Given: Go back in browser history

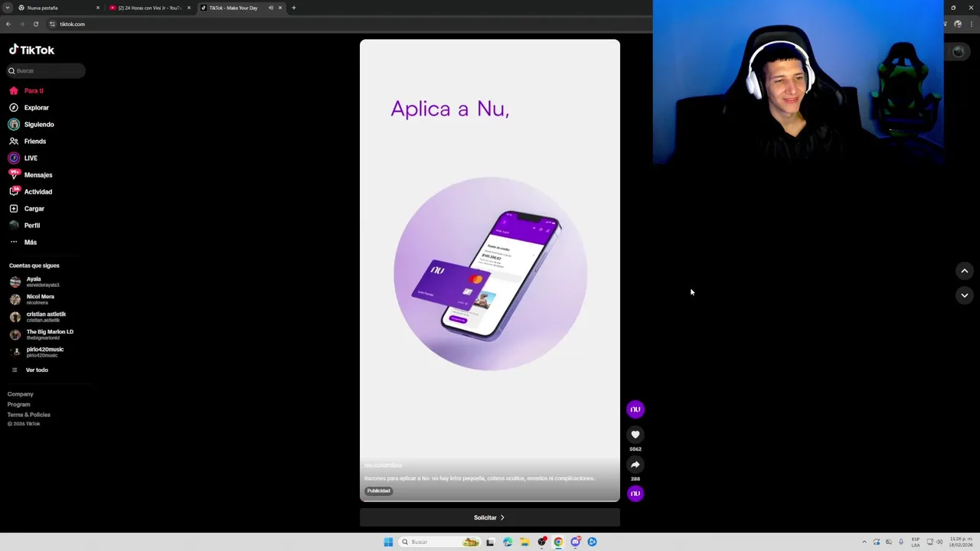Looking at the screenshot, I should 8,24.
